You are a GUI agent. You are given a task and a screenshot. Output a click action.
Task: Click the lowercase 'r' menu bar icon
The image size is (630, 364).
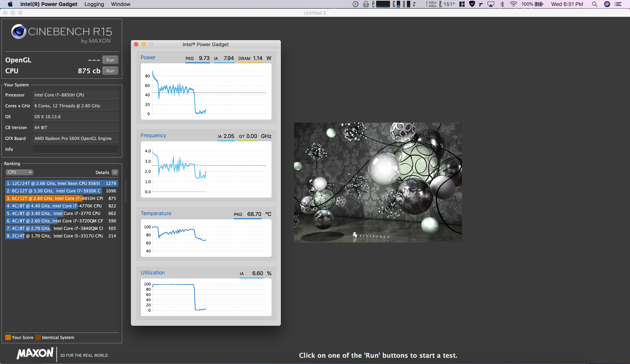tap(481, 4)
